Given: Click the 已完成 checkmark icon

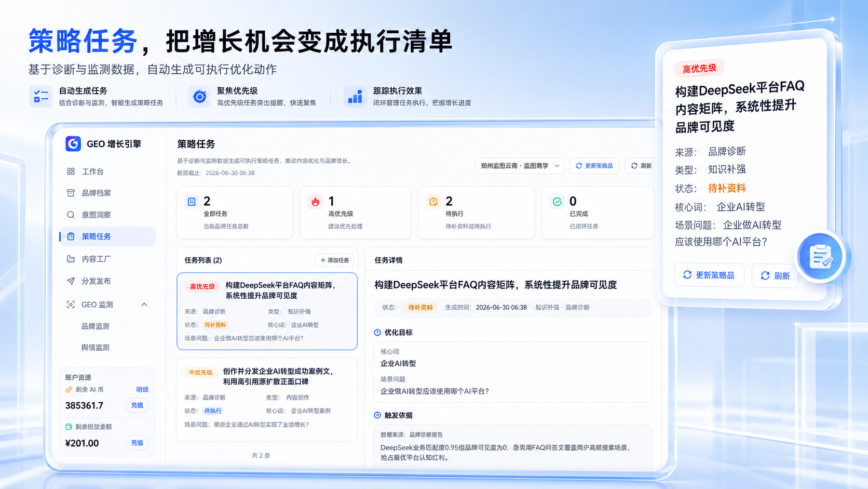Looking at the screenshot, I should pyautogui.click(x=557, y=202).
